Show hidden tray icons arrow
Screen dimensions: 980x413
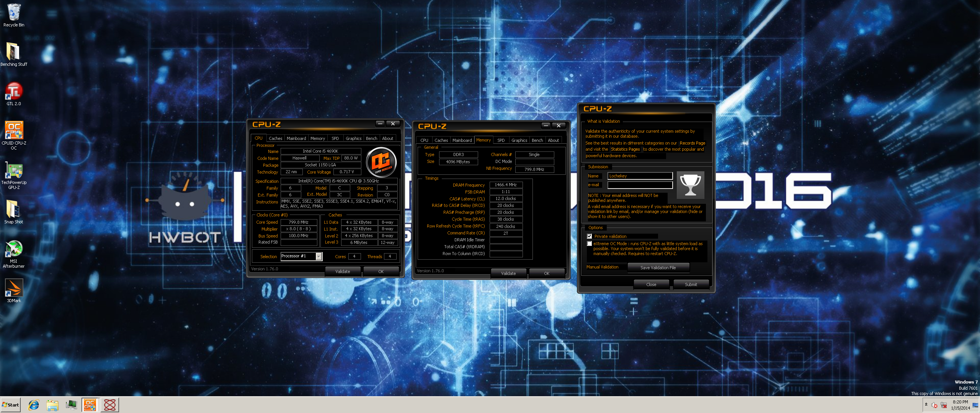tap(926, 405)
